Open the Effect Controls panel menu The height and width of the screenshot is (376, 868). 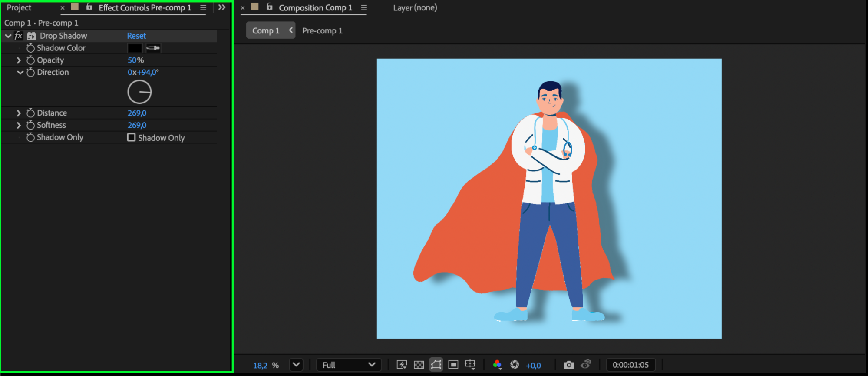(x=203, y=8)
